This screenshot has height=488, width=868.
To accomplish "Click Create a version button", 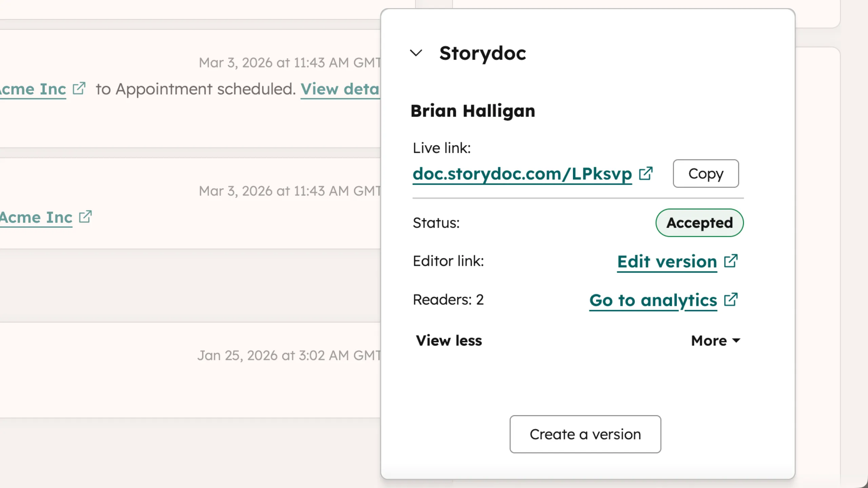I will [585, 434].
